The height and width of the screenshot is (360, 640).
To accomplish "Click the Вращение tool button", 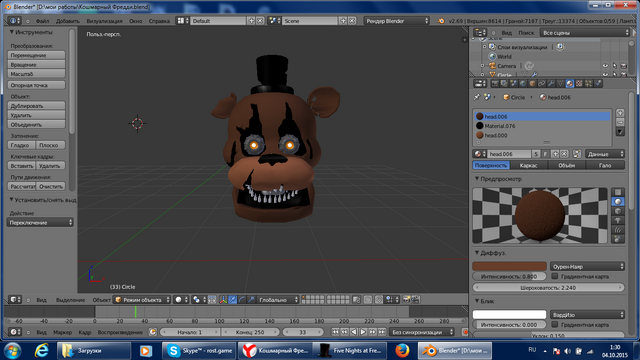I will point(36,64).
